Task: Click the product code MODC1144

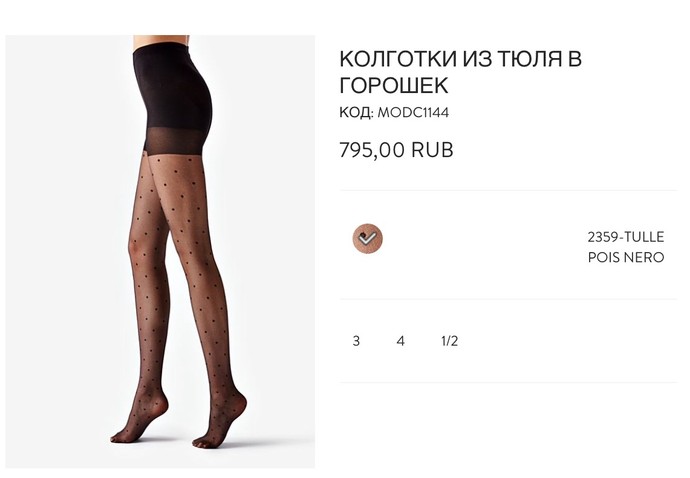Action: pos(413,113)
